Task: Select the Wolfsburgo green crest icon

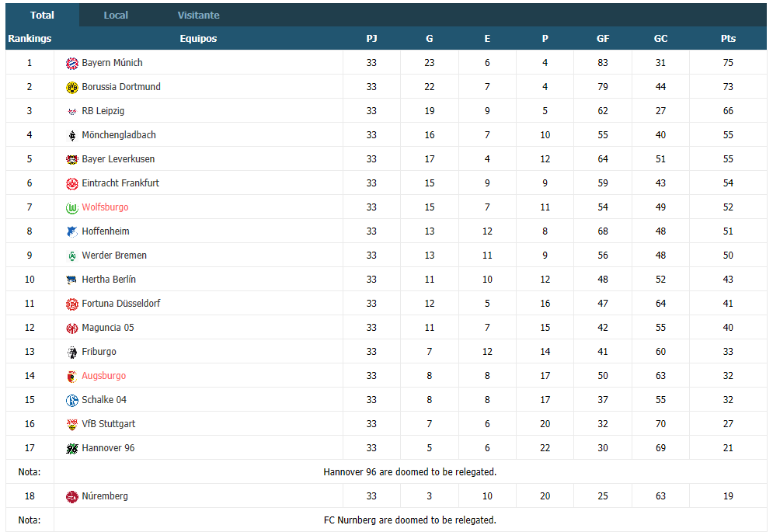Action: (x=72, y=207)
